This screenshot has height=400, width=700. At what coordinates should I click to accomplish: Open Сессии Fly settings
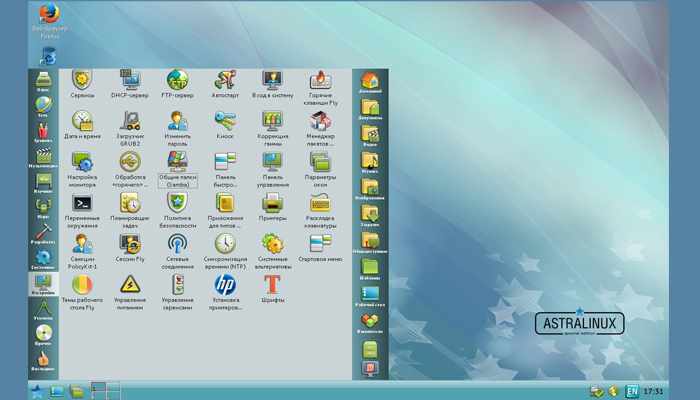(x=130, y=248)
